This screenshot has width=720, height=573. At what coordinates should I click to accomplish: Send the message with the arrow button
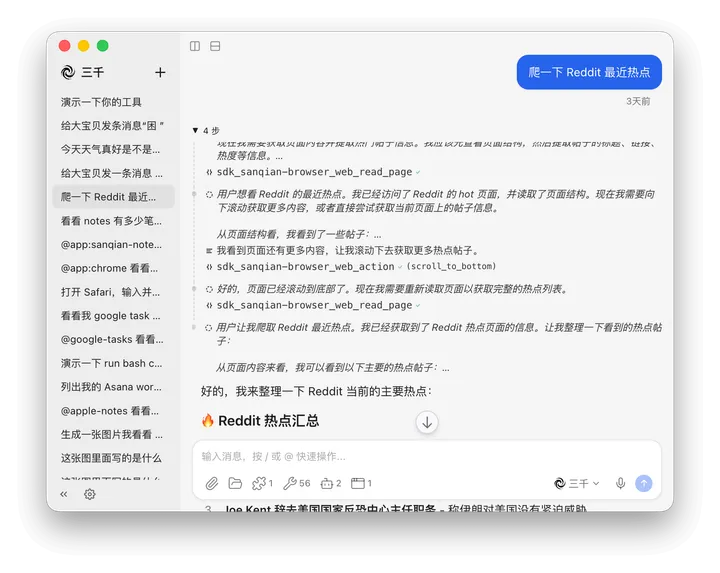(x=644, y=483)
